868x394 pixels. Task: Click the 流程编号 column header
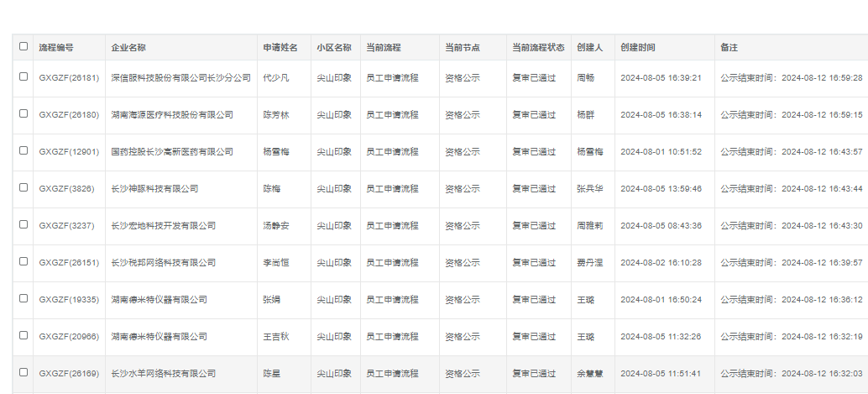click(x=56, y=48)
